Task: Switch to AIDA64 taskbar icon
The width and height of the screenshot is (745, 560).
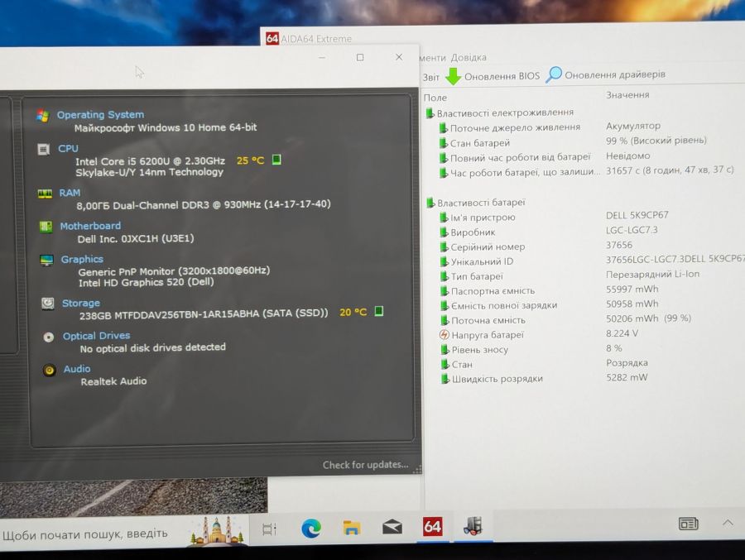Action: pos(432,526)
